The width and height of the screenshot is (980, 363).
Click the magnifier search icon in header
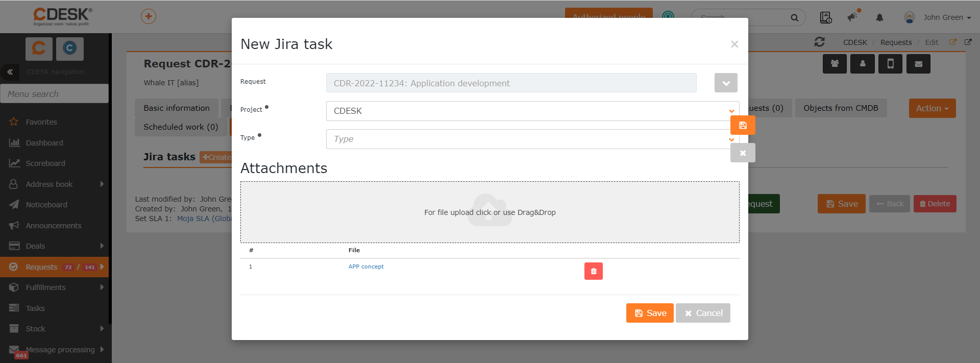click(x=795, y=17)
